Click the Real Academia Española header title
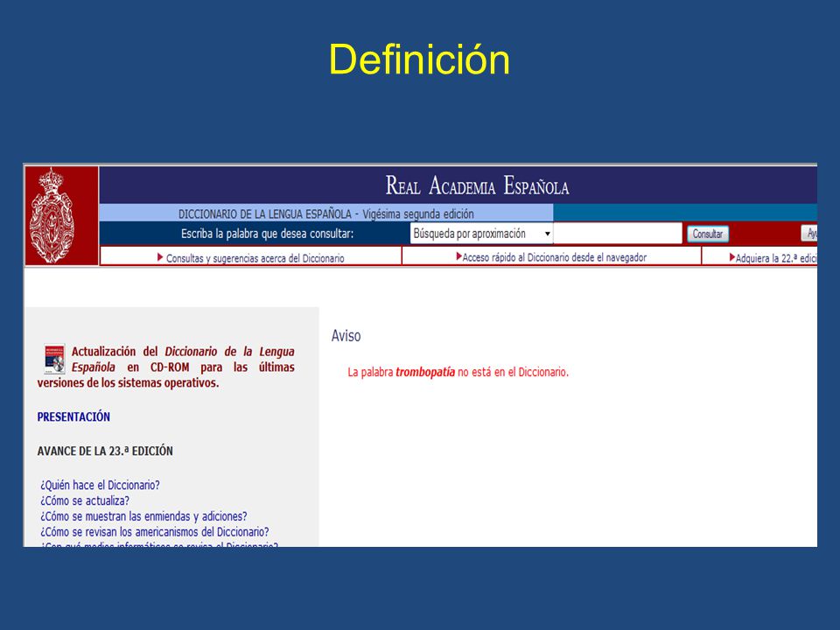The image size is (840, 630). [478, 185]
